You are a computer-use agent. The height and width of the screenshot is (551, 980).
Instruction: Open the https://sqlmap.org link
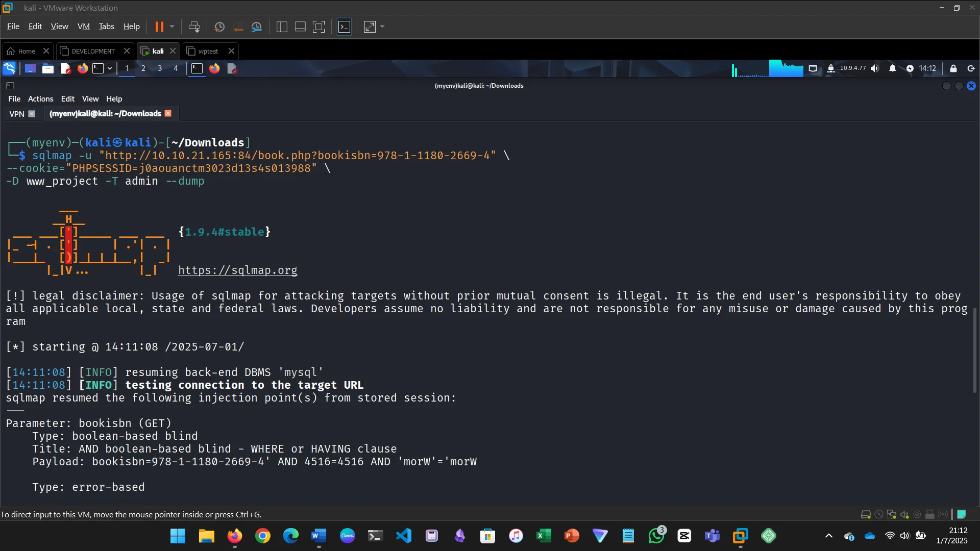coord(237,270)
